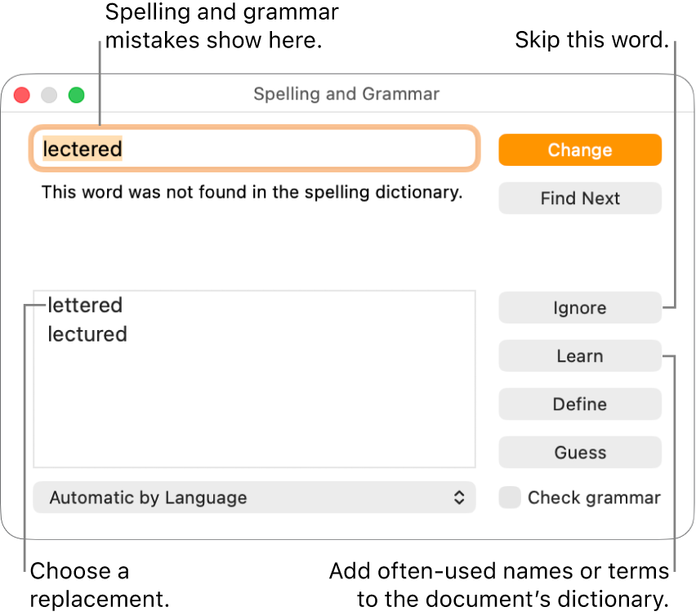Click the green zoom window button

point(76,95)
